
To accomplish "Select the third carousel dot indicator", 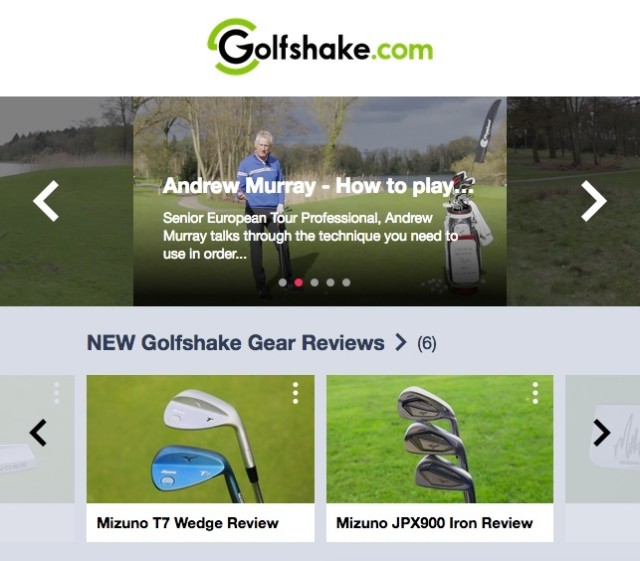I will tap(314, 283).
